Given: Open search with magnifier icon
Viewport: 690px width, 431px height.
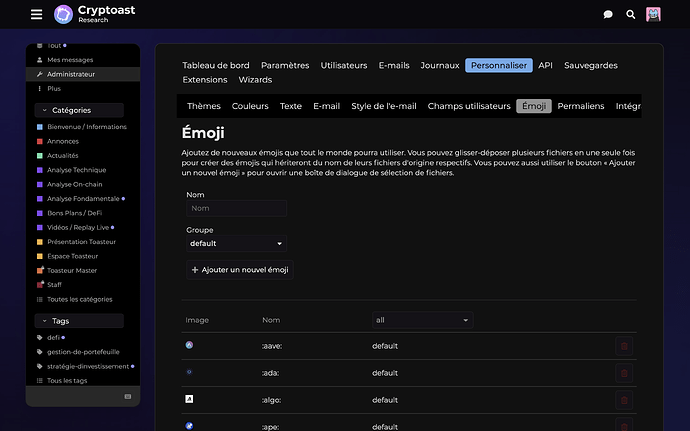Looking at the screenshot, I should coord(631,15).
